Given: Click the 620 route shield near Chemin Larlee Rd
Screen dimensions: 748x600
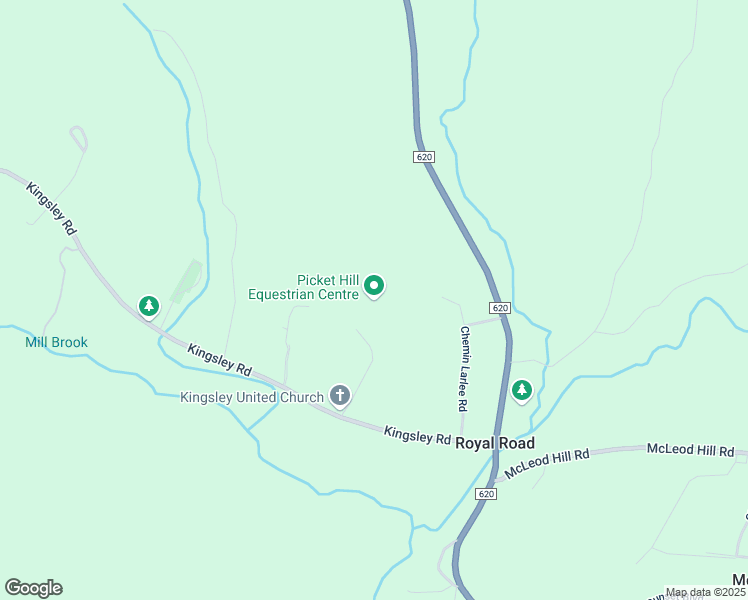Looking at the screenshot, I should [500, 308].
